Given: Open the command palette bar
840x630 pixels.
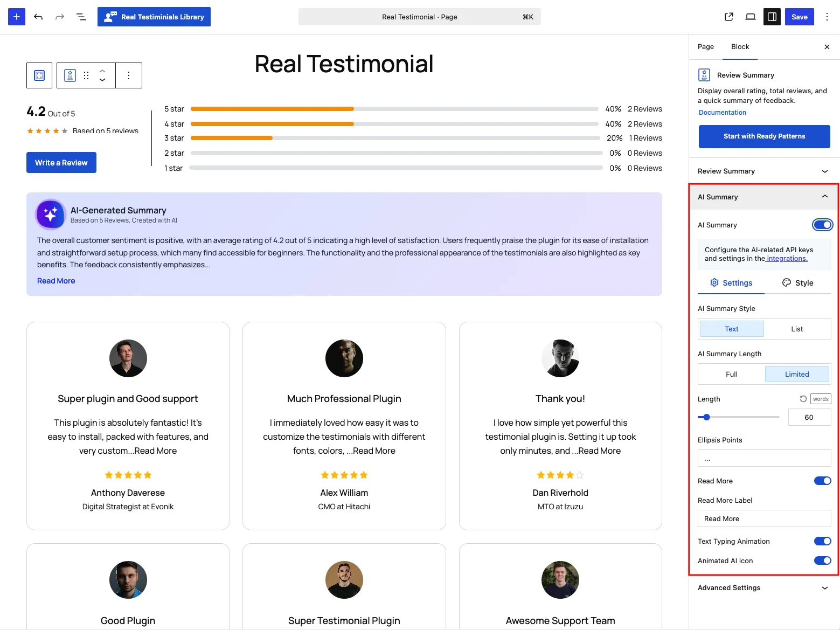Looking at the screenshot, I should 420,17.
